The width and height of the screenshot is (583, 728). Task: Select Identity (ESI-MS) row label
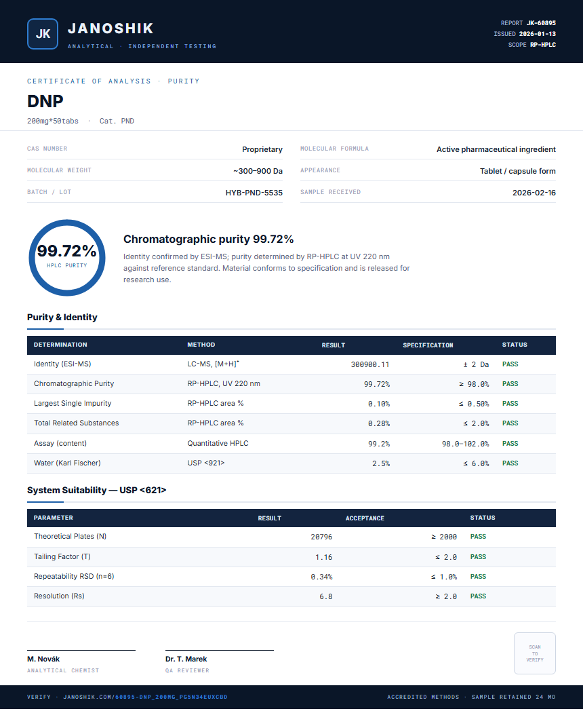coord(62,364)
